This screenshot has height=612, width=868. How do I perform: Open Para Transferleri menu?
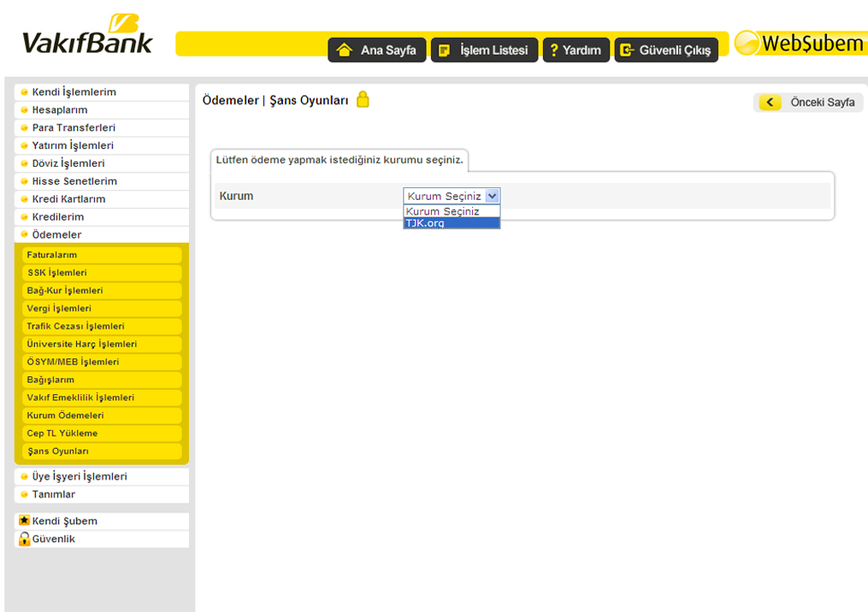101,127
